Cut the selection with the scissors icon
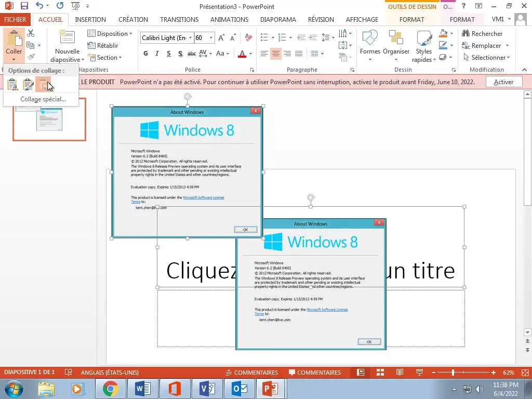 tap(31, 33)
